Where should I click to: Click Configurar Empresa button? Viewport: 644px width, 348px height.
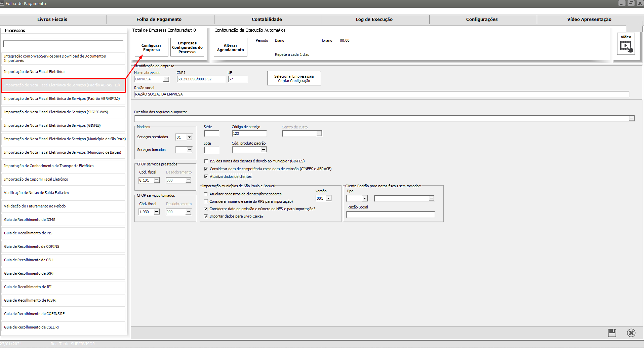pos(152,47)
